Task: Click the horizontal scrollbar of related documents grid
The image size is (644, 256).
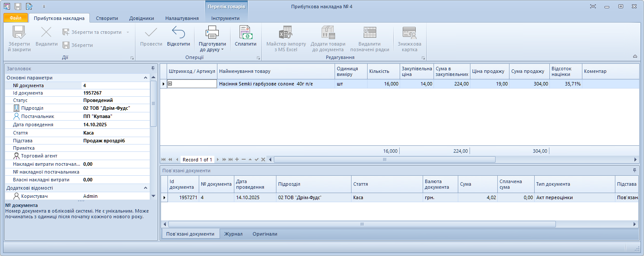Action: (361, 224)
